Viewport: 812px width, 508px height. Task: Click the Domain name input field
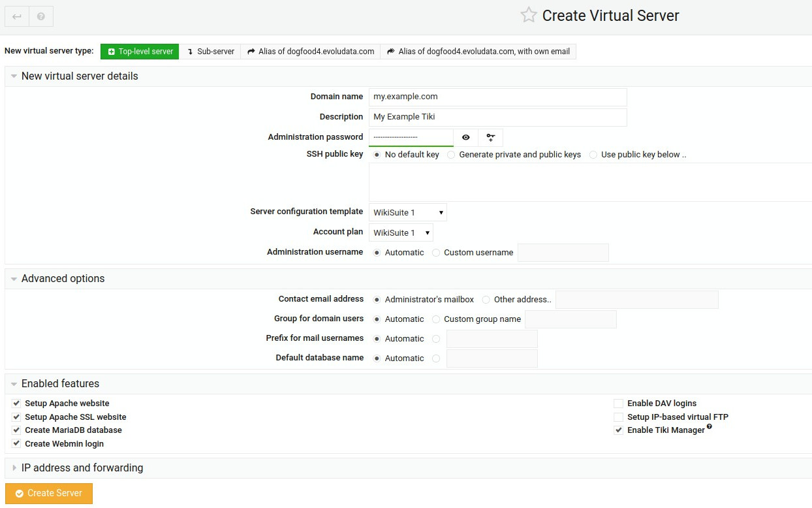pos(497,97)
